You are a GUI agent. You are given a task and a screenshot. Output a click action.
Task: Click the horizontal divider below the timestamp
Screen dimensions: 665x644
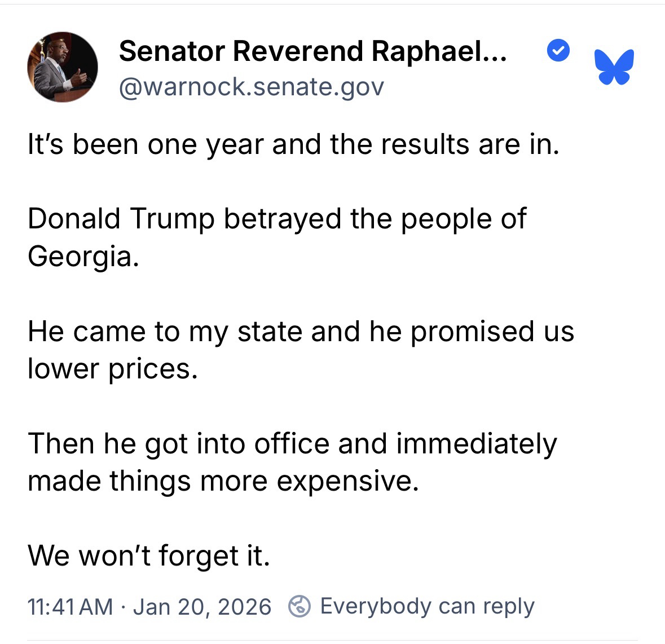pyautogui.click(x=332, y=641)
